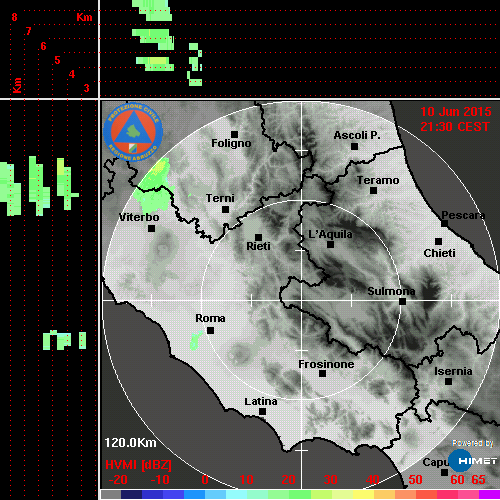Select the square marker for Latina
Viewport: 500px width, 500px height.
coord(263,412)
